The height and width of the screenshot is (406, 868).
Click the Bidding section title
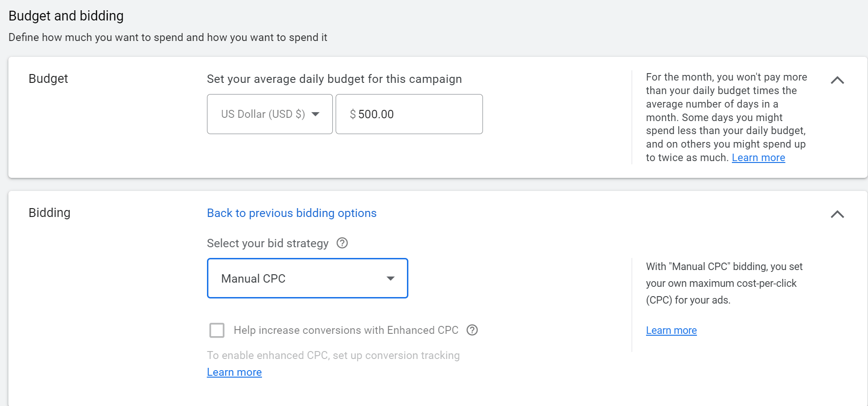49,213
